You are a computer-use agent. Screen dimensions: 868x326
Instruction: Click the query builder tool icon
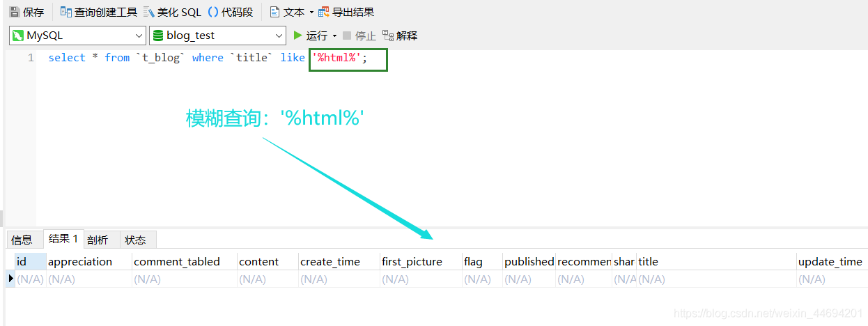point(66,12)
